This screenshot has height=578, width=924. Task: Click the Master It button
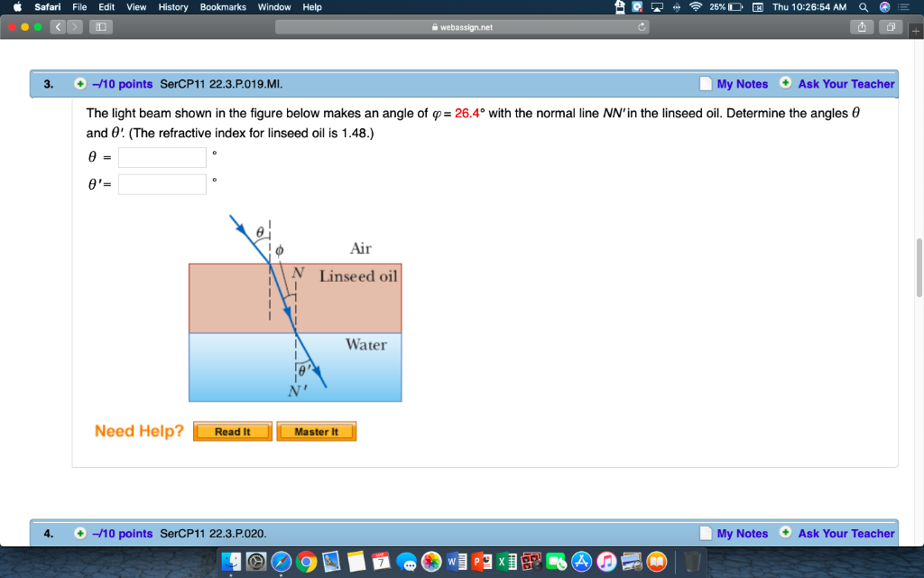point(317,431)
